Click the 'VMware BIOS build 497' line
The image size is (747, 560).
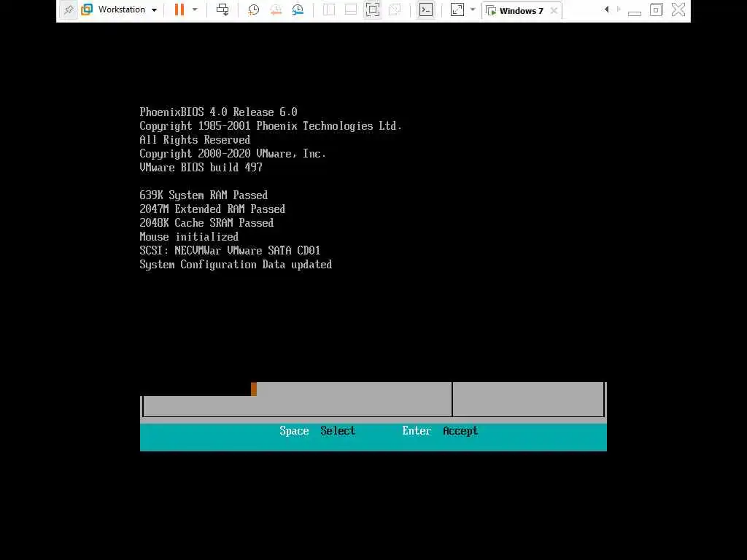point(201,167)
